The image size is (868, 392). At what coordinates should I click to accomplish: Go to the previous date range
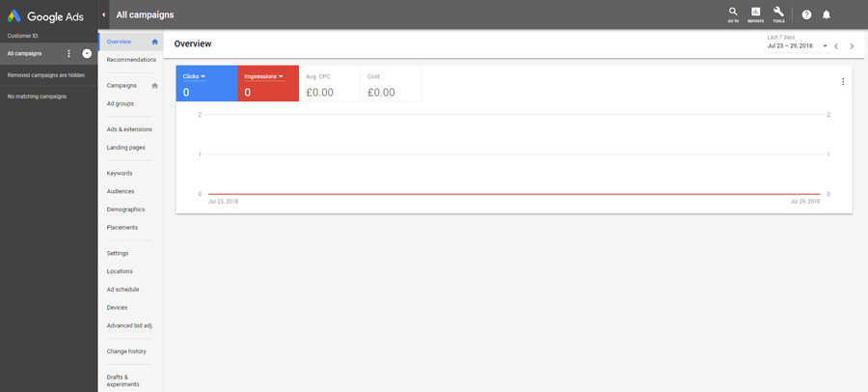coord(836,46)
